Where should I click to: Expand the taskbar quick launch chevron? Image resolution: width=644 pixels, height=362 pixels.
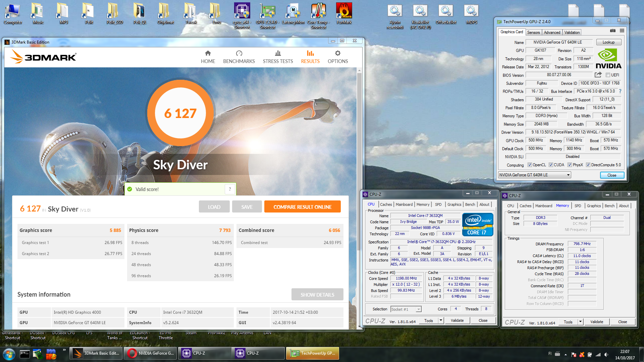pyautogui.click(x=64, y=350)
